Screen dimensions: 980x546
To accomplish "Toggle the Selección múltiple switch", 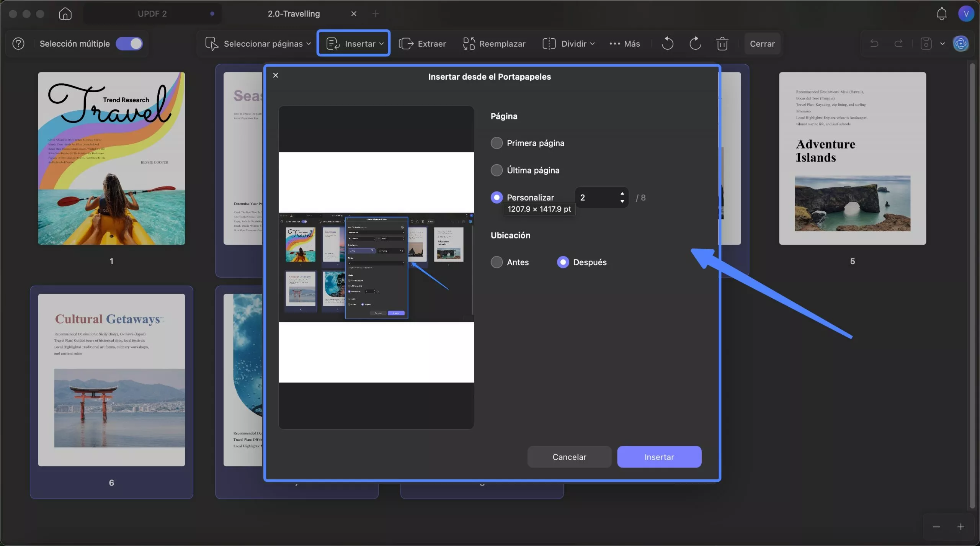I will click(x=129, y=44).
